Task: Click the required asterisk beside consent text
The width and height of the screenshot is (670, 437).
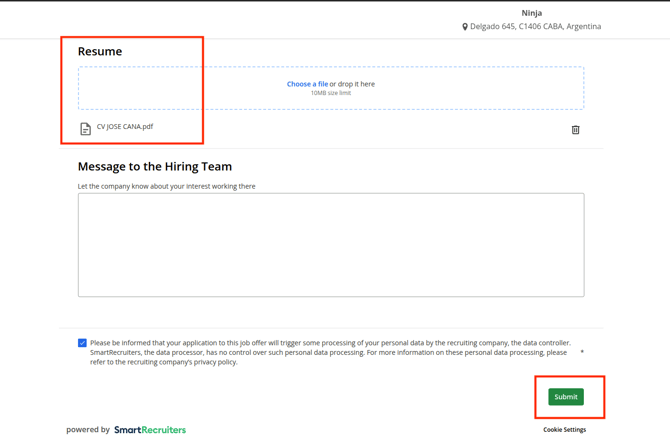Action: pyautogui.click(x=582, y=353)
